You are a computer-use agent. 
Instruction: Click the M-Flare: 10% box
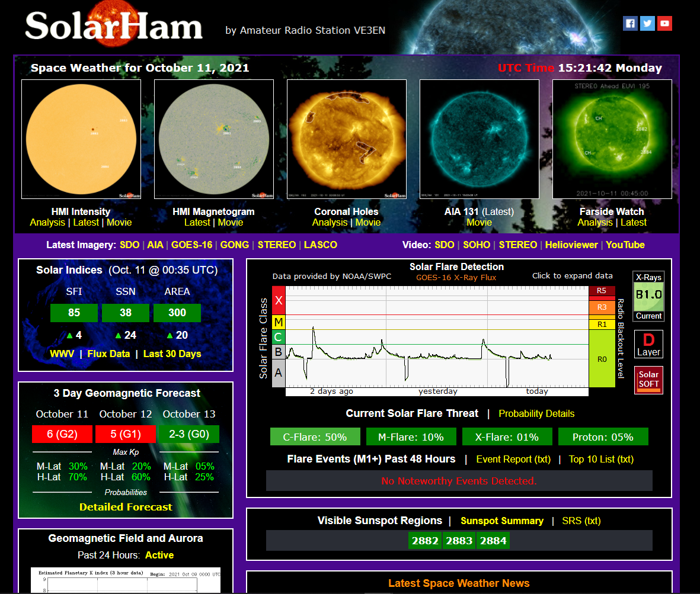pos(411,437)
